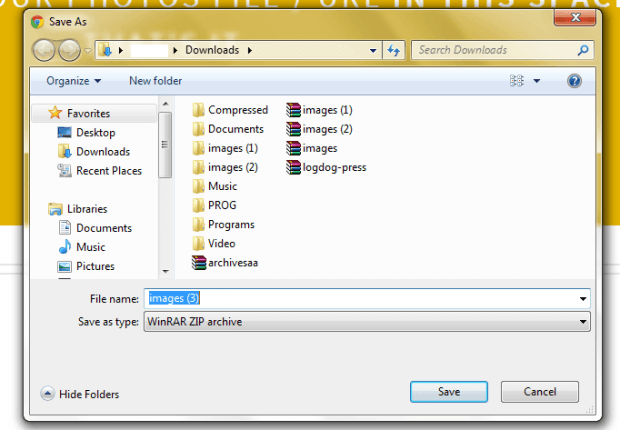Close the Save As dialog
Screen dimensions: 620x430
click(575, 18)
